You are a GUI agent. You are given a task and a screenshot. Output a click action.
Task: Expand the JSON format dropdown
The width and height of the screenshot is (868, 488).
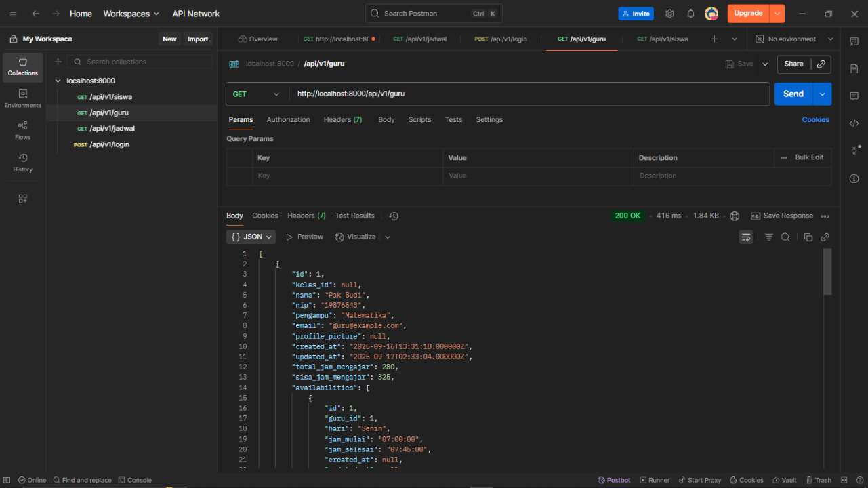[x=251, y=237]
